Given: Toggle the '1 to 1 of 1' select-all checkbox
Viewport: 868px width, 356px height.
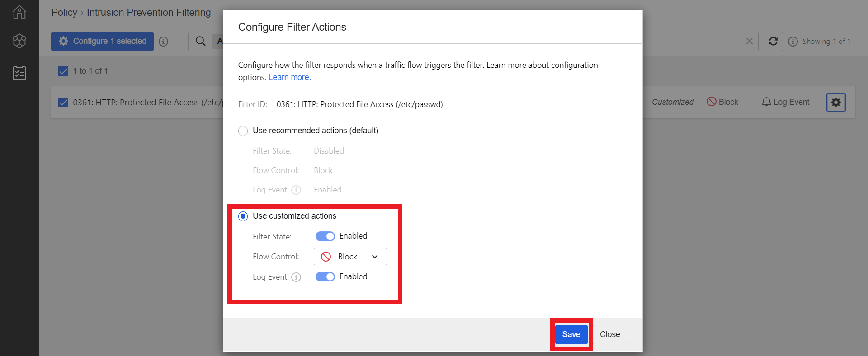Looking at the screenshot, I should coord(63,71).
